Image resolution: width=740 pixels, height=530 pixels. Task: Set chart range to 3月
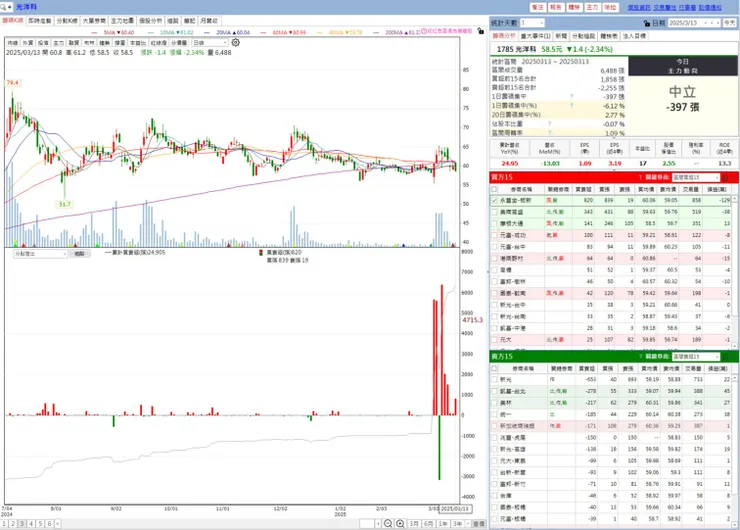tap(414, 524)
